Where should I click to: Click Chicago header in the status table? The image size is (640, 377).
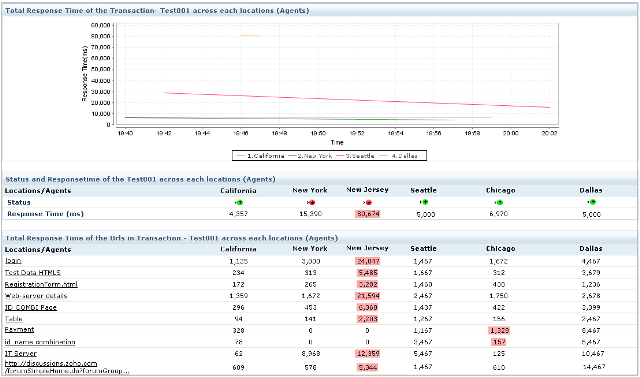[500, 191]
